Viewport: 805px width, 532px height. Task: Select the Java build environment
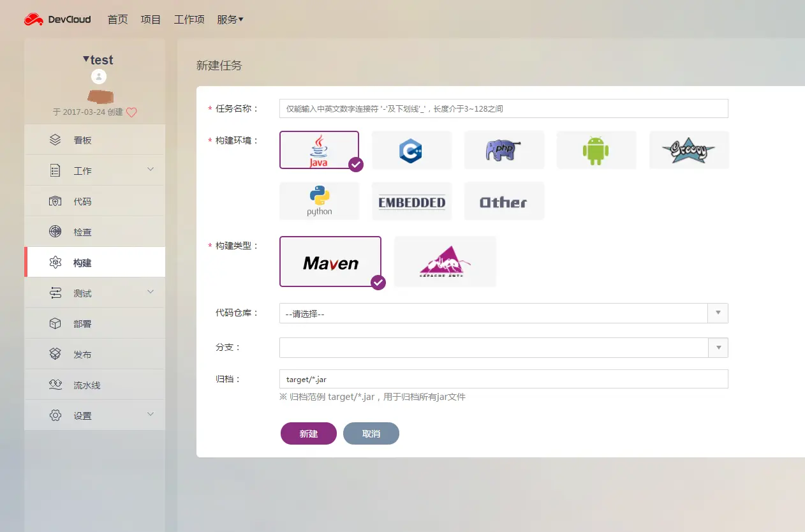coord(319,150)
